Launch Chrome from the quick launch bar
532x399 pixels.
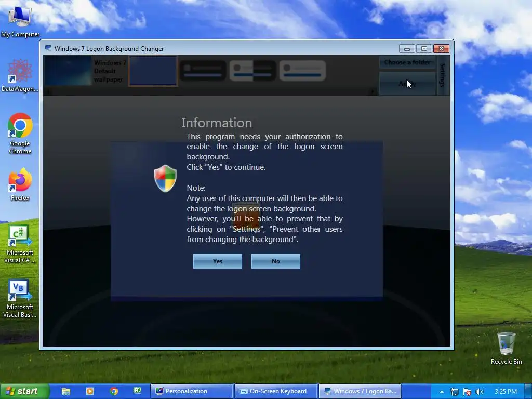point(114,391)
